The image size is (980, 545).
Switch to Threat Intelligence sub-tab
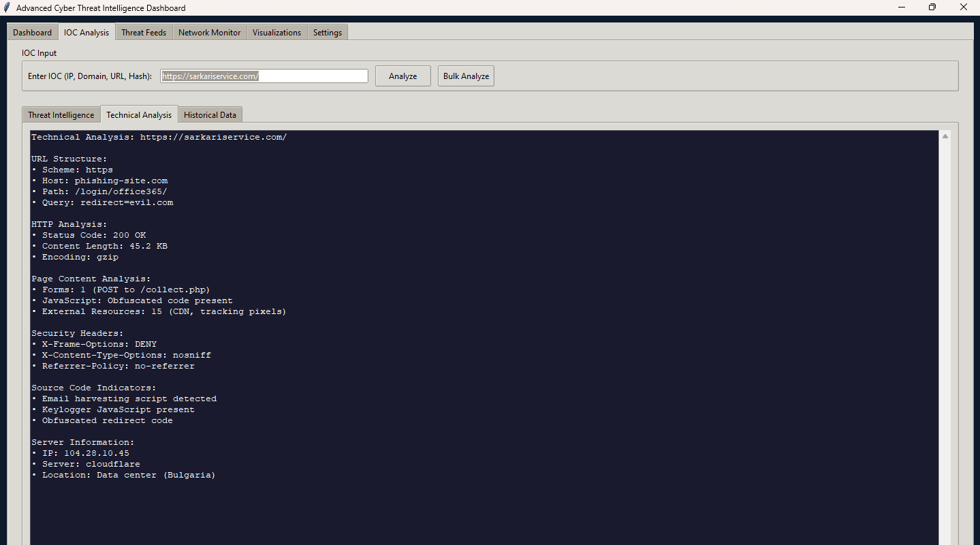tap(61, 115)
